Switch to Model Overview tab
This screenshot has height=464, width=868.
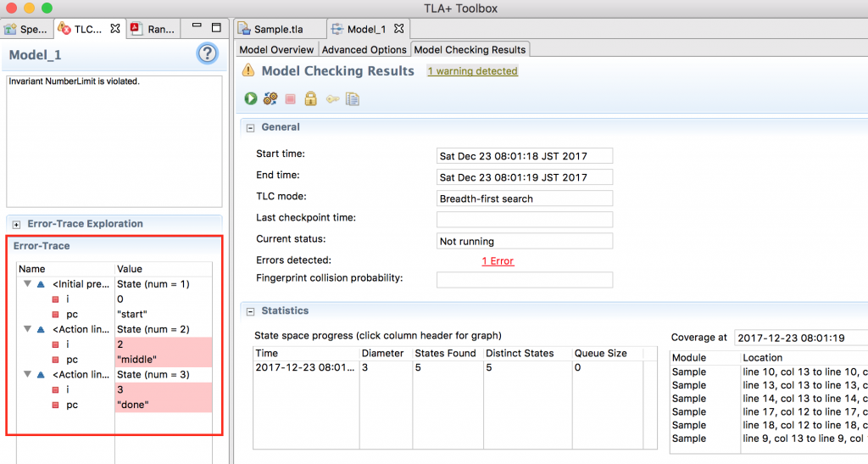276,49
